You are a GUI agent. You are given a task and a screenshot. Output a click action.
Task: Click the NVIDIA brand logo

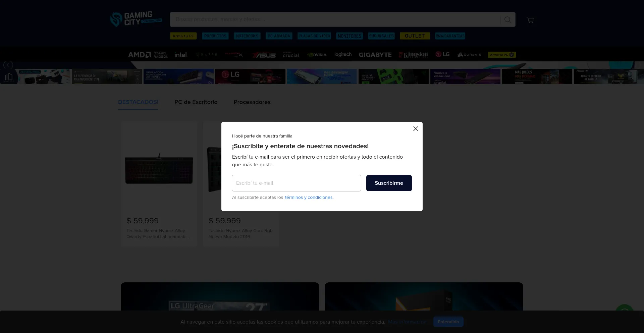point(317,55)
